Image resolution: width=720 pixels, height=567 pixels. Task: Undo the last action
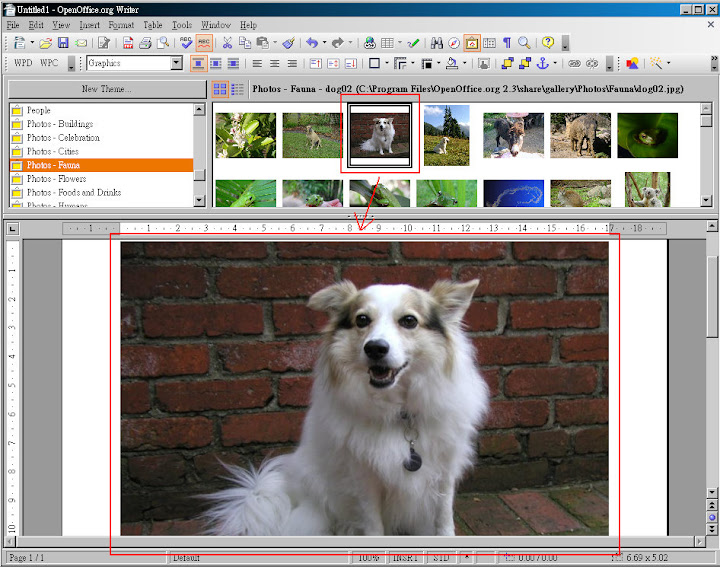312,43
